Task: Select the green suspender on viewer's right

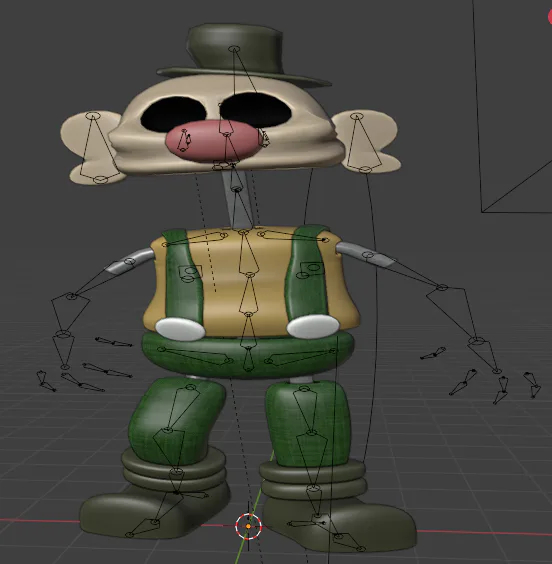Action: tap(306, 273)
